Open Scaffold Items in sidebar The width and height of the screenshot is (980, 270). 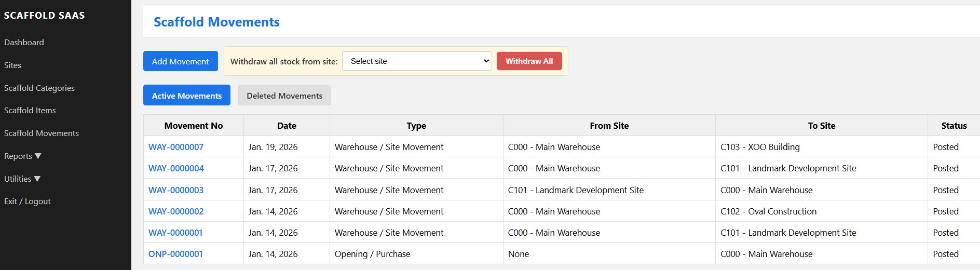coord(30,111)
